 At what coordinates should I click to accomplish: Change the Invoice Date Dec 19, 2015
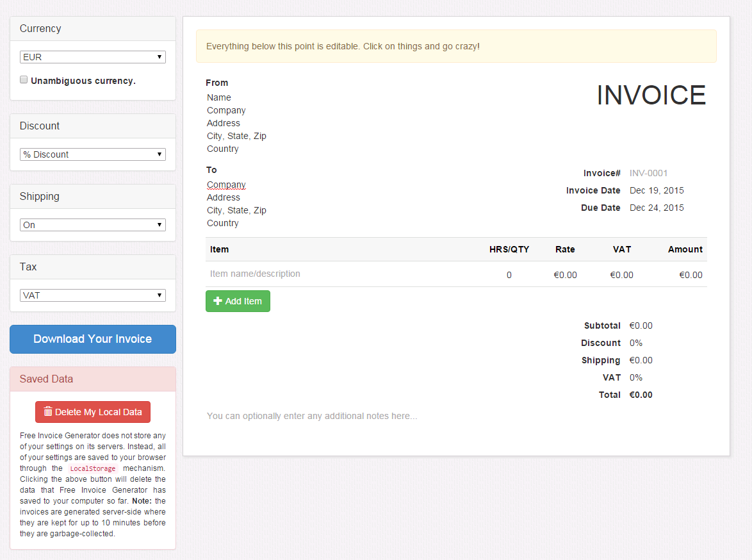coord(656,190)
